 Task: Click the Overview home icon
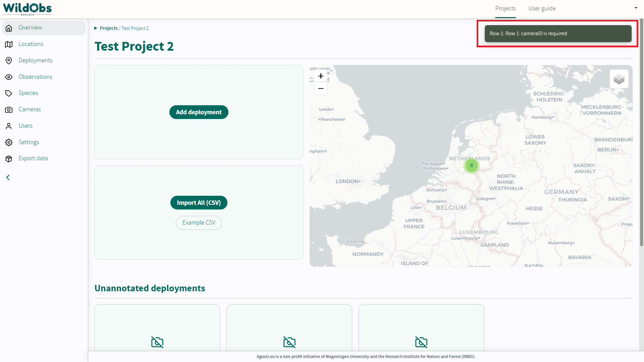tap(9, 28)
